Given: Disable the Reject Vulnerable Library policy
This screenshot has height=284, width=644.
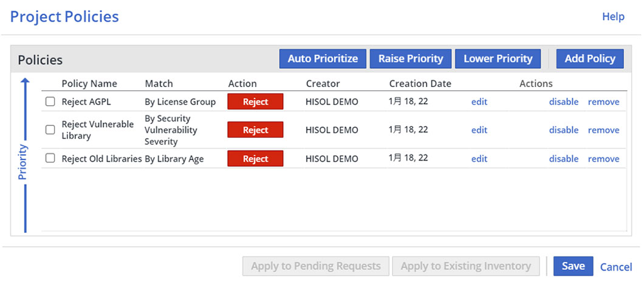Looking at the screenshot, I should click(x=563, y=130).
